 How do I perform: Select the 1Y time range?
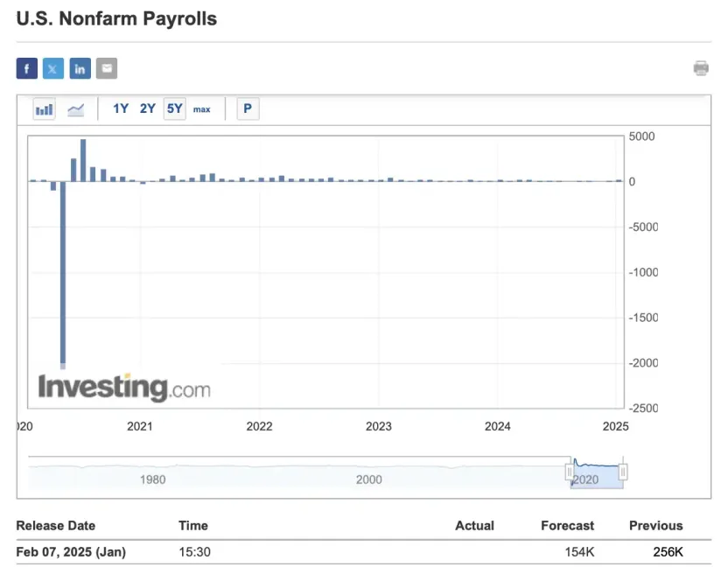121,109
